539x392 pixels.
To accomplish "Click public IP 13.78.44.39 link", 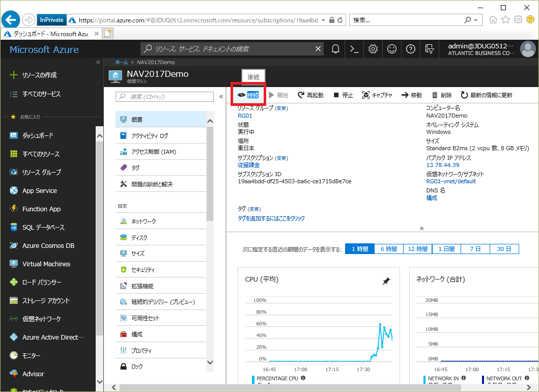I will pos(443,165).
